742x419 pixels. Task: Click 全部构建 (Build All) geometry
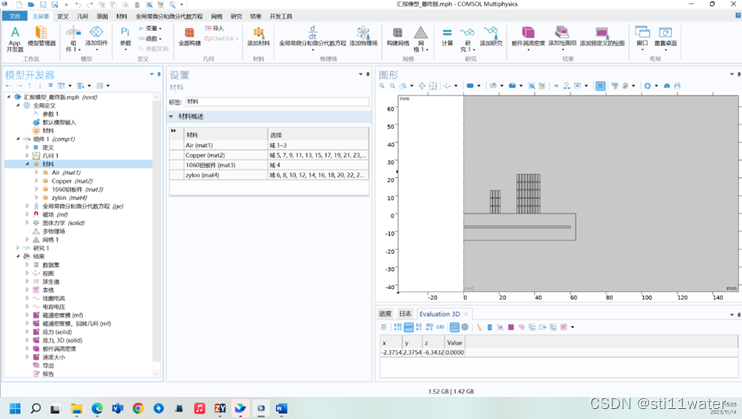[189, 36]
